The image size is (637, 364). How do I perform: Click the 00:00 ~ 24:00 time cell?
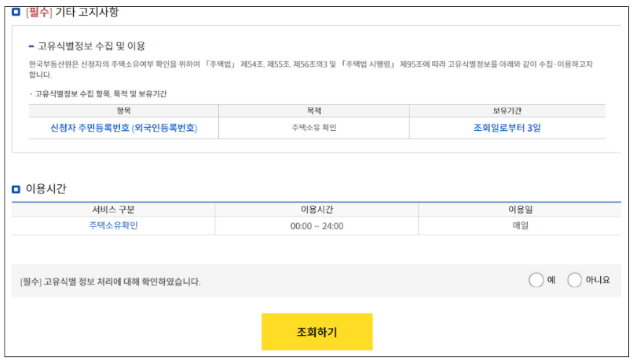coord(317,226)
